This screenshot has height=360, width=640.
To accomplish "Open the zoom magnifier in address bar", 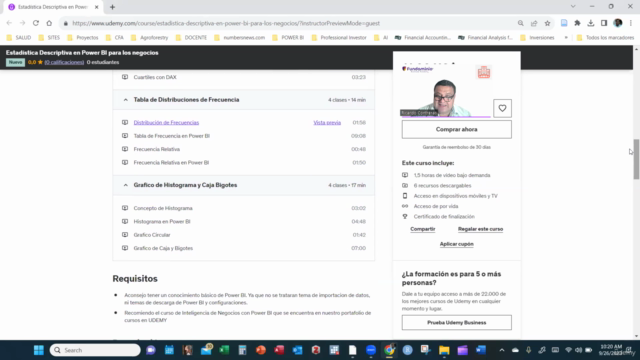I will [520, 23].
